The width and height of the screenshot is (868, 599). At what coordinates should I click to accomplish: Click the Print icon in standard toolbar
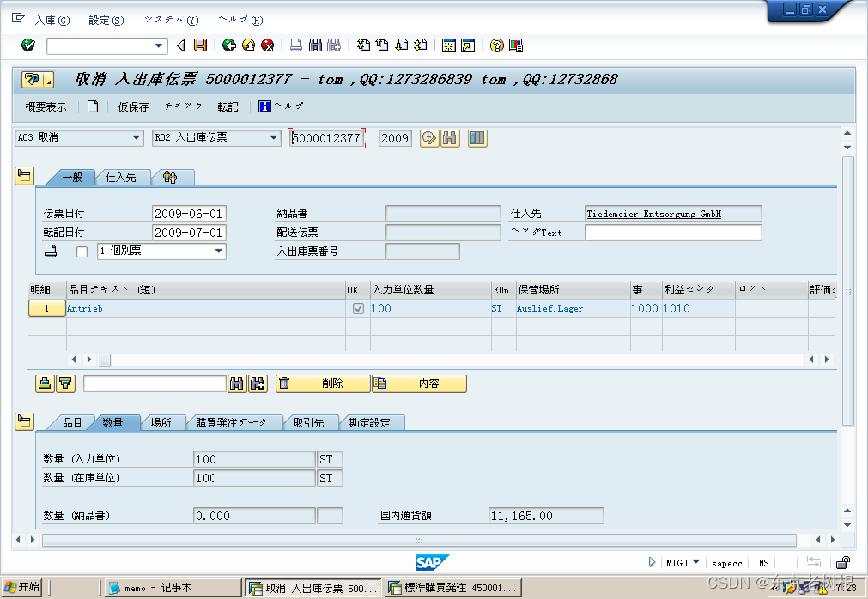click(x=296, y=45)
